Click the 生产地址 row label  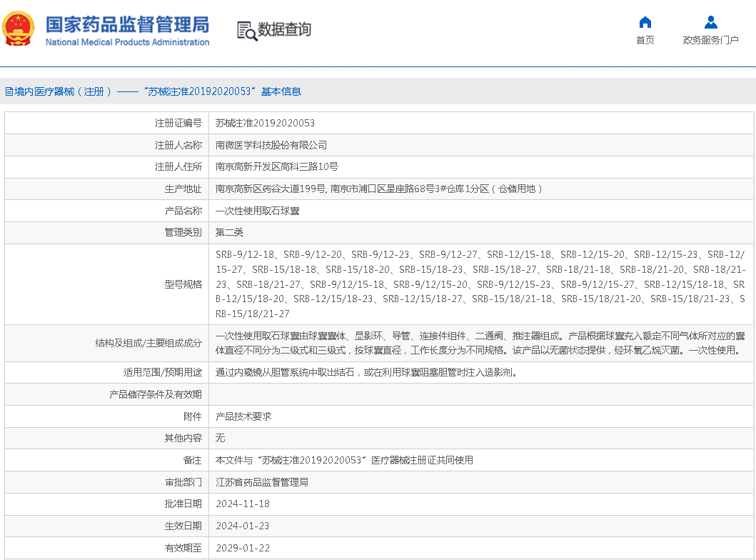coord(183,189)
